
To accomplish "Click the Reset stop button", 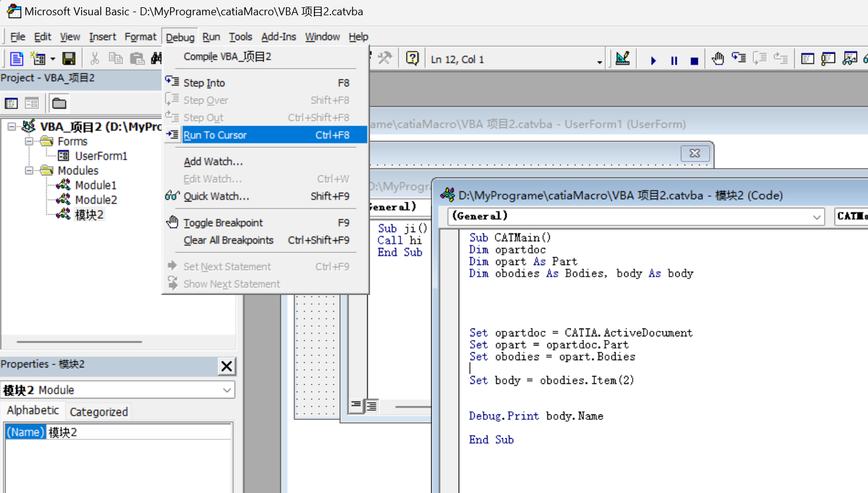I will coord(694,60).
